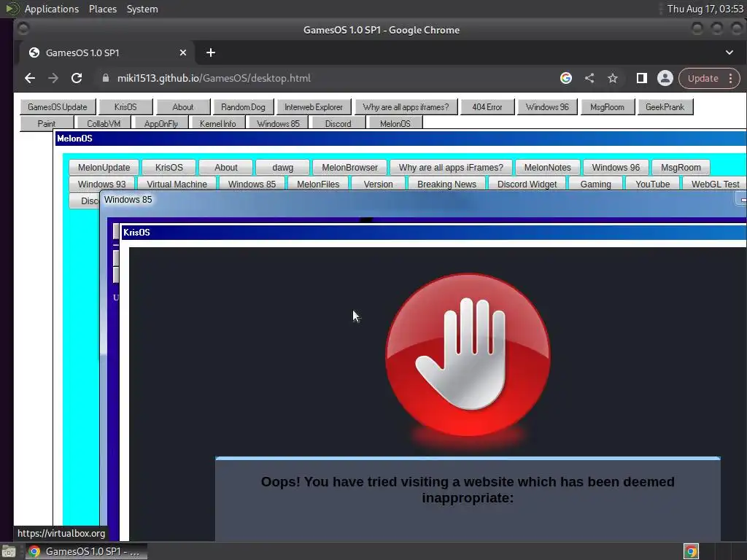Screen dimensions: 747x560
Task: Reload the GamesOS page
Action: click(x=76, y=78)
